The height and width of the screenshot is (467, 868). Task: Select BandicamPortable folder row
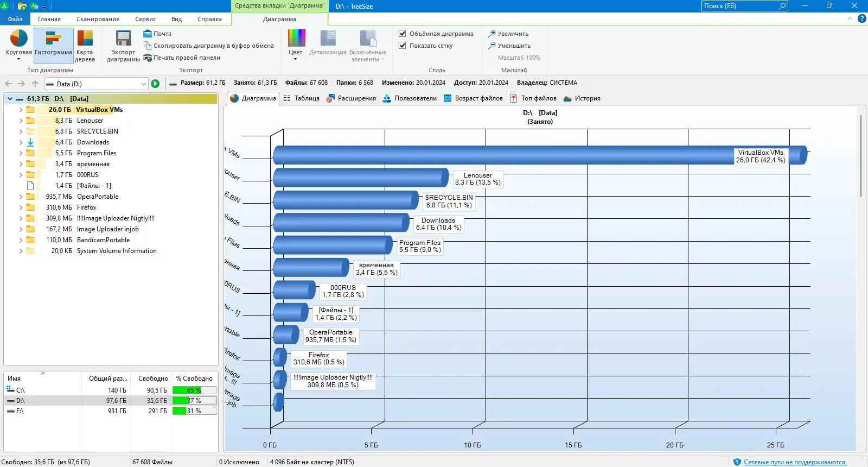pyautogui.click(x=111, y=240)
